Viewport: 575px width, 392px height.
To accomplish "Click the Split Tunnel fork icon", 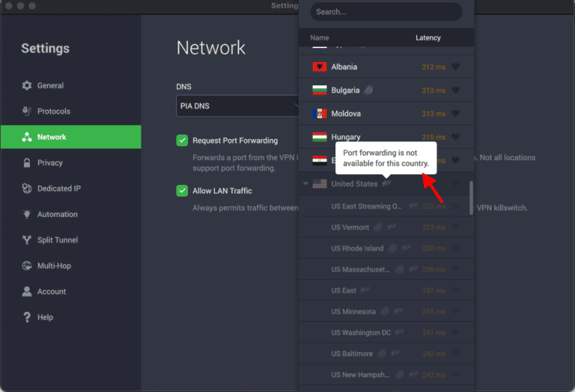I will (27, 240).
